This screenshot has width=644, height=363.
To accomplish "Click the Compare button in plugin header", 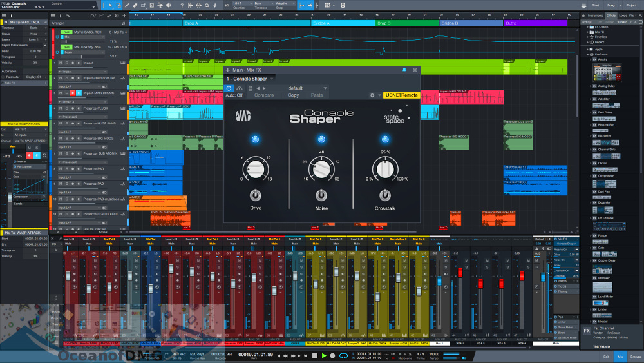I will pos(264,95).
